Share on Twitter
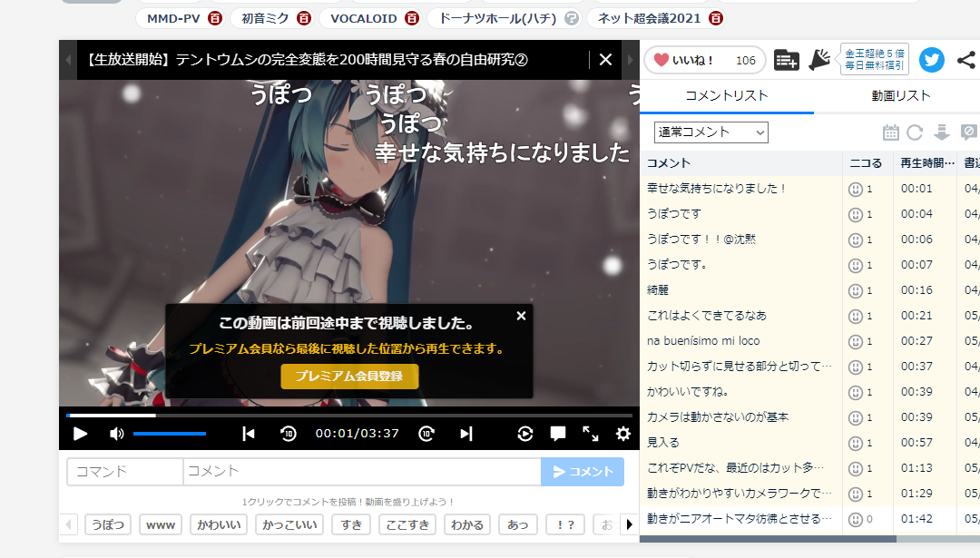The height and width of the screenshot is (558, 980). point(931,60)
